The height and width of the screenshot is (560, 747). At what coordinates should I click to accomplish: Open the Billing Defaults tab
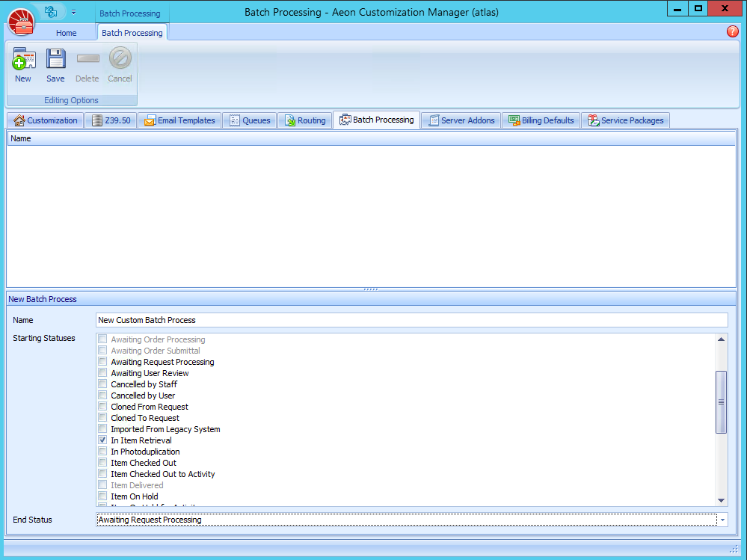point(541,120)
